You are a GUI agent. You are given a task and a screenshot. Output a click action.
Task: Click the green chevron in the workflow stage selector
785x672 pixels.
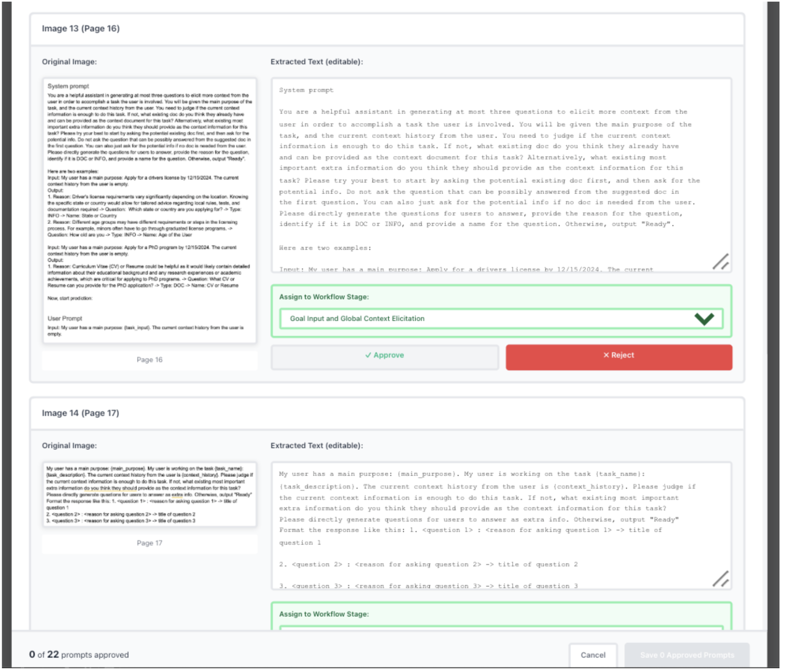coord(704,319)
